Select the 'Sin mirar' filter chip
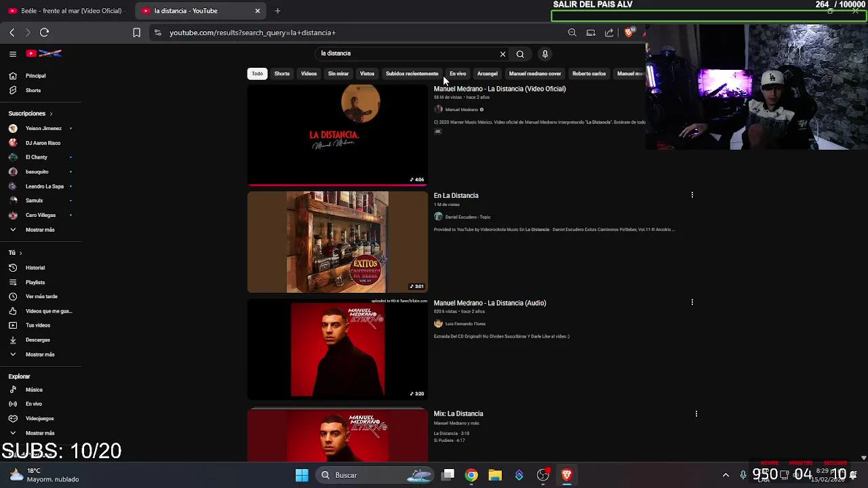This screenshot has width=868, height=488. pos(338,73)
